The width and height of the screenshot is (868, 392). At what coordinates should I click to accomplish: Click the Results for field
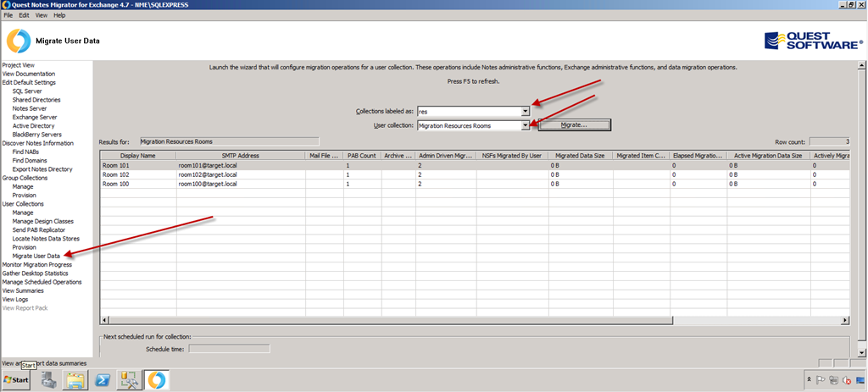[229, 141]
